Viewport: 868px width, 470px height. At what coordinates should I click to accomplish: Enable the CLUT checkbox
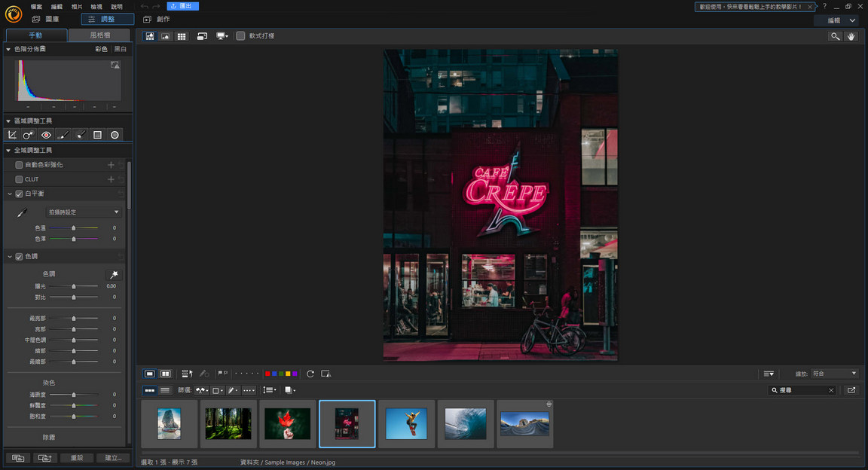point(20,179)
